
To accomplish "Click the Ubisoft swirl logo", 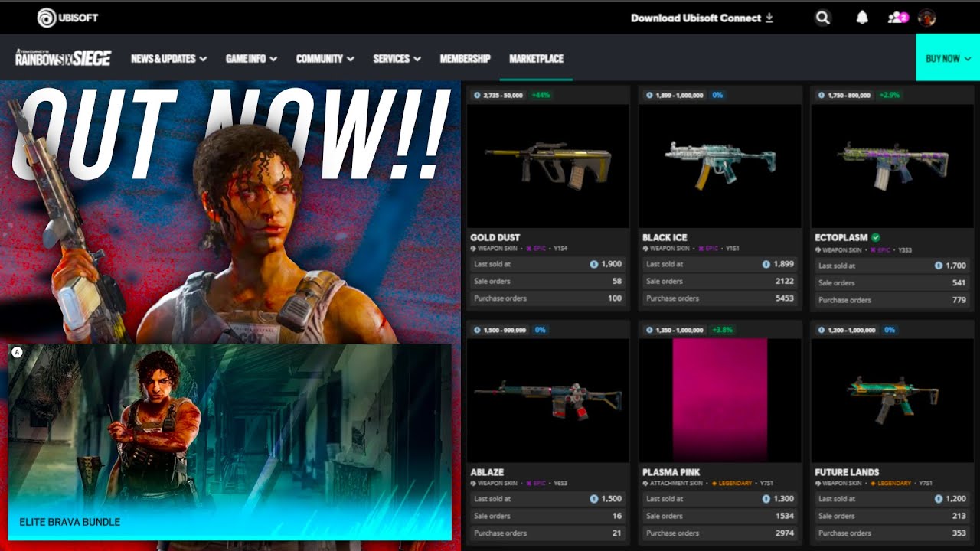I will tap(46, 18).
